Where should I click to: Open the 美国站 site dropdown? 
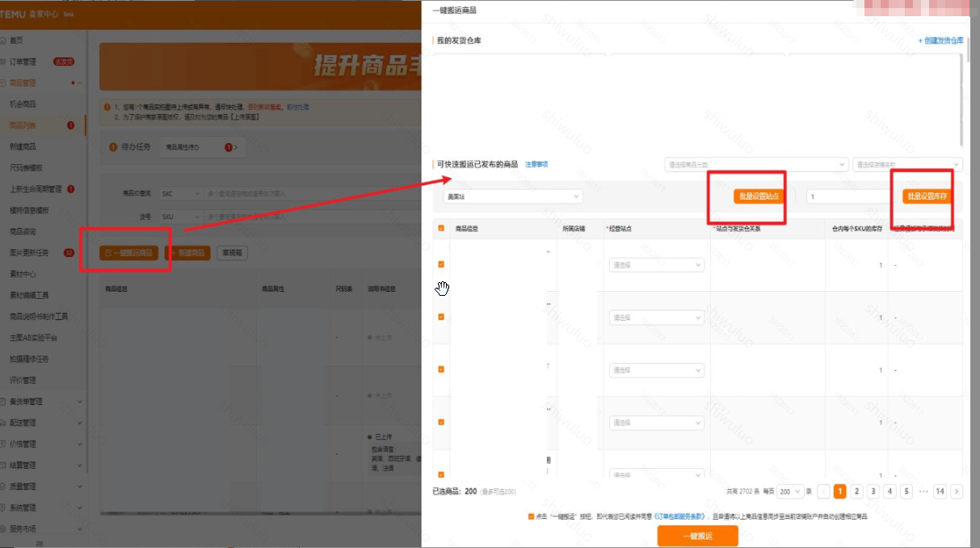click(511, 196)
